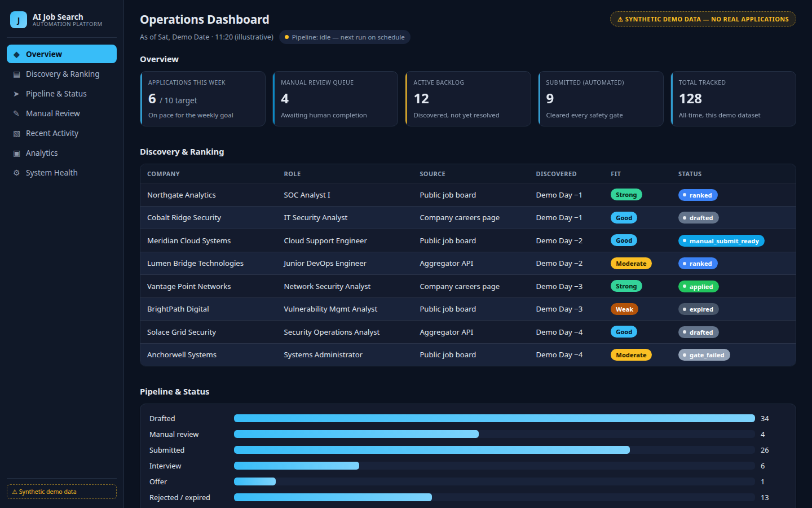Viewport: 812px width, 508px height.
Task: Sort by the Discovered column header
Action: [x=556, y=174]
